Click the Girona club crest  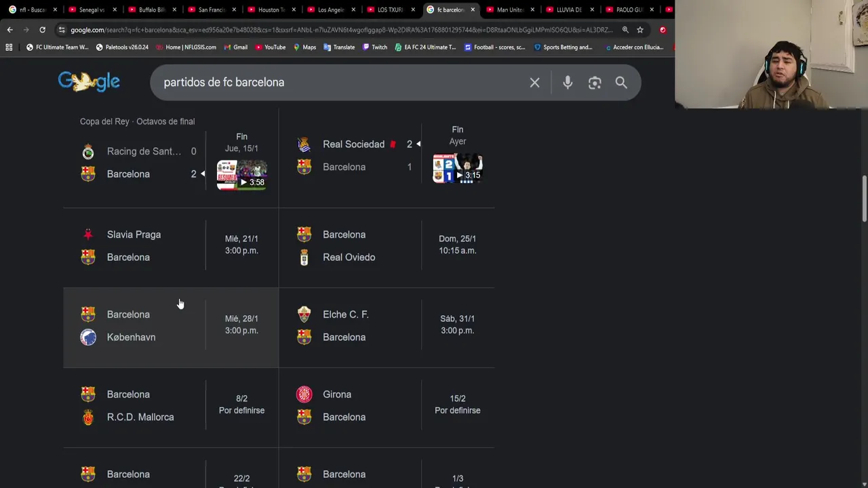click(x=304, y=394)
